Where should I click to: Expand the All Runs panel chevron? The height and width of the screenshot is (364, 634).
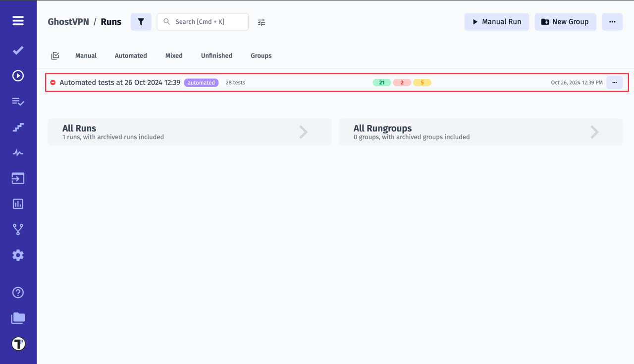point(303,132)
